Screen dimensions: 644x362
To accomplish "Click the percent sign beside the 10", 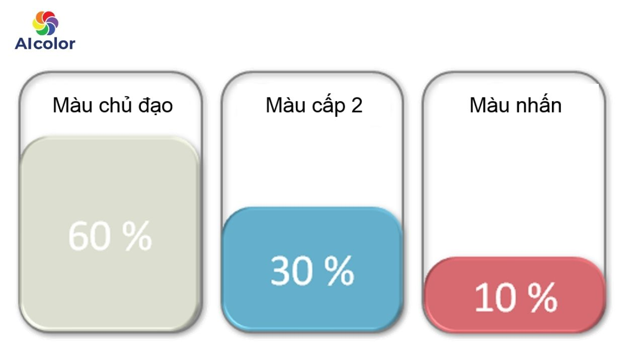I will tap(543, 297).
